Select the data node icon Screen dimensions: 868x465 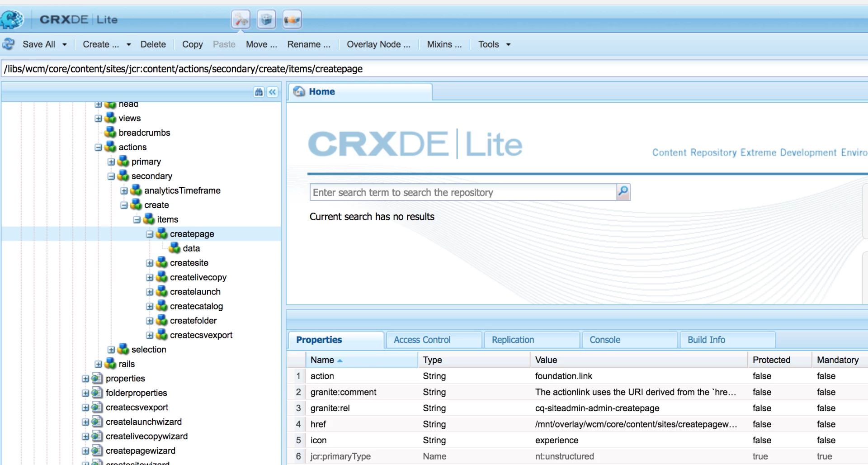click(175, 248)
